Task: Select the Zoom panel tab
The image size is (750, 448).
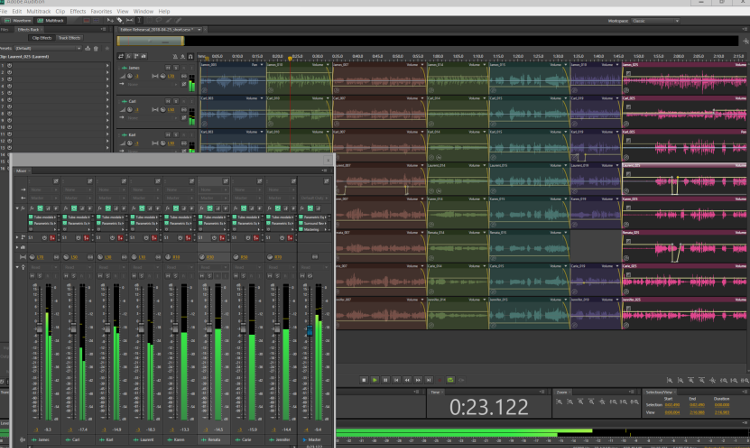Action: point(562,392)
